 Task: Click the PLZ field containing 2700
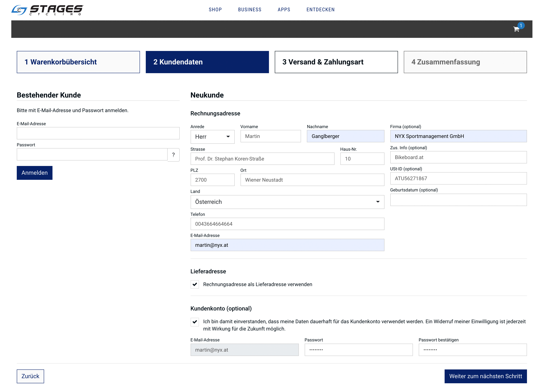point(212,180)
